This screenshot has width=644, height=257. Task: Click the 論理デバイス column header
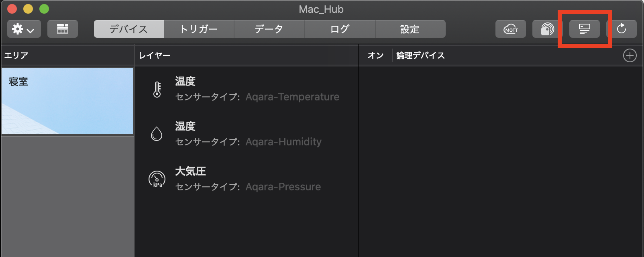pos(420,55)
